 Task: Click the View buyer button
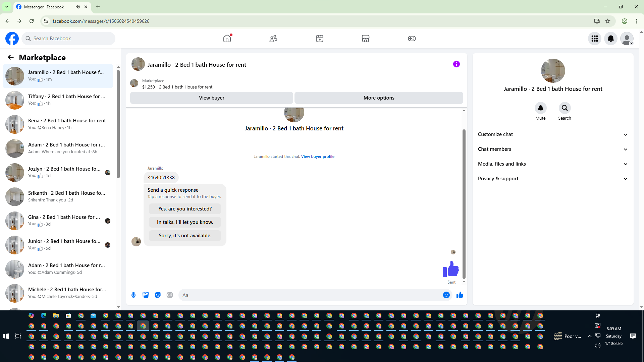click(x=211, y=98)
